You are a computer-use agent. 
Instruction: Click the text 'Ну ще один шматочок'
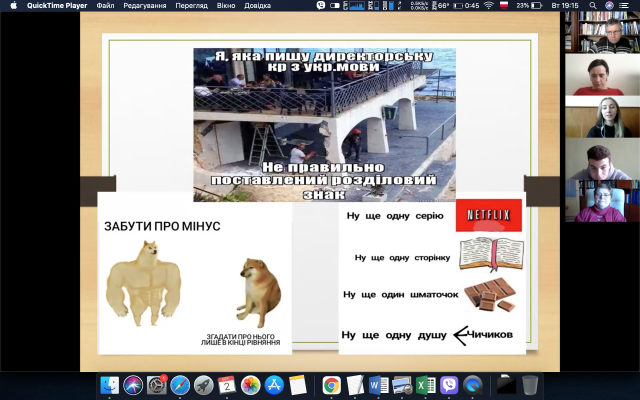point(400,294)
